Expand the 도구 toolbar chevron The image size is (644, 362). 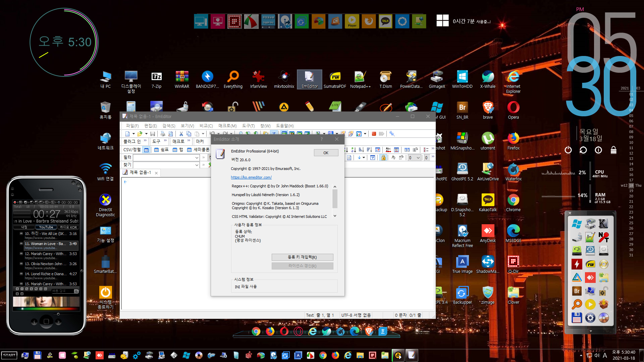point(165,141)
